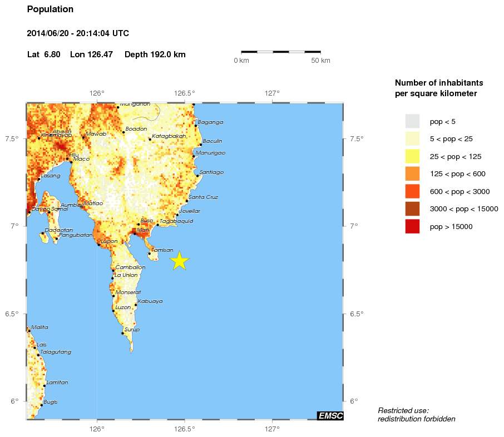Click the yellow earthquake epicenter star
Screen dimensions: 504x437
(179, 260)
